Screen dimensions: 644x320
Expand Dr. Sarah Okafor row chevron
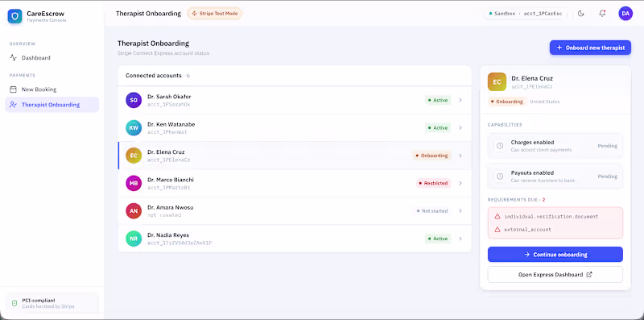[x=460, y=100]
